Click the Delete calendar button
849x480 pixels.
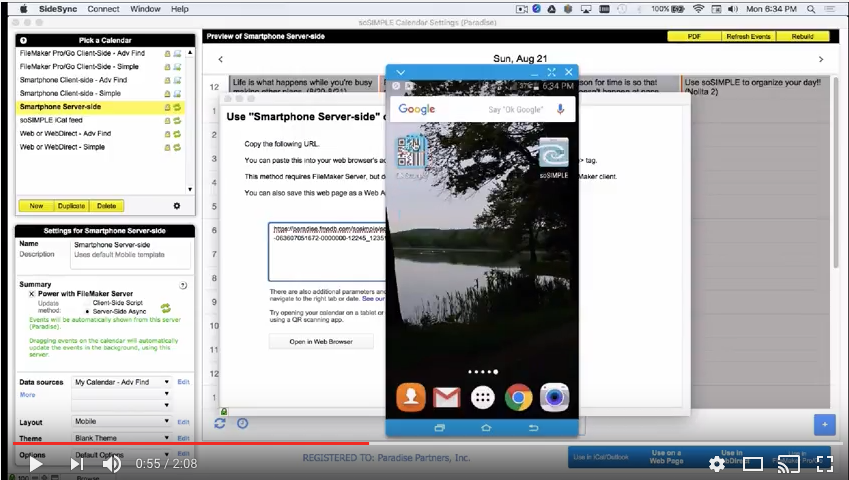point(107,206)
